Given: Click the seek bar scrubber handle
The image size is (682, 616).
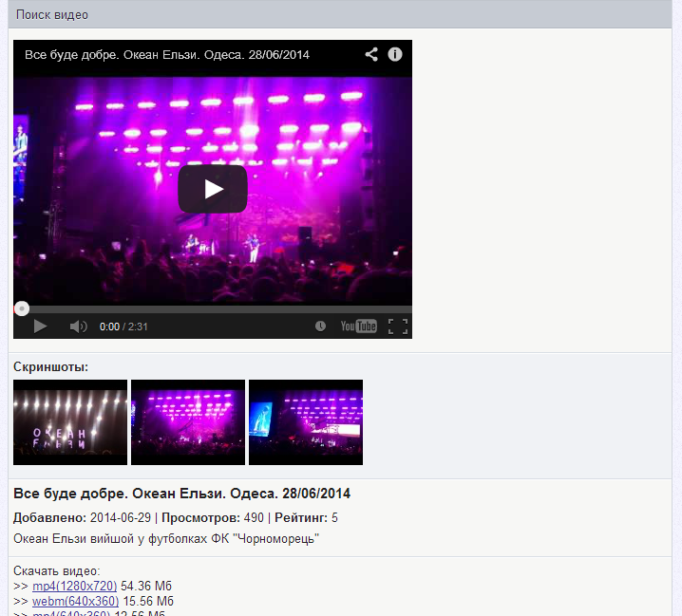Looking at the screenshot, I should 22,308.
